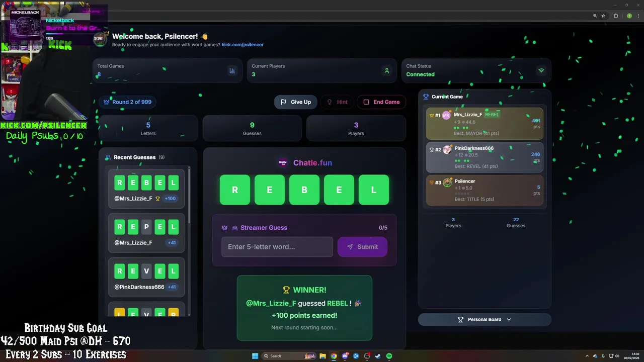The width and height of the screenshot is (644, 362).
Task: Open Spotify from taskbar
Action: [389, 356]
